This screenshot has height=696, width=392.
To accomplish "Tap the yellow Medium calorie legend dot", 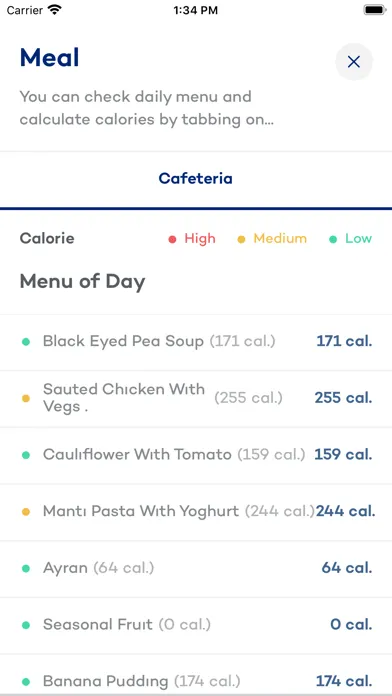I will point(241,240).
